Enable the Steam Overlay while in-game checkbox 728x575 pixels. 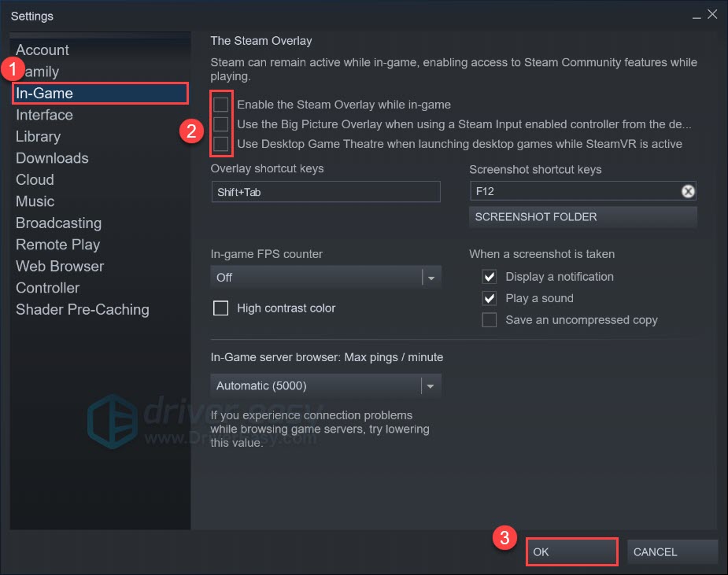(221, 105)
